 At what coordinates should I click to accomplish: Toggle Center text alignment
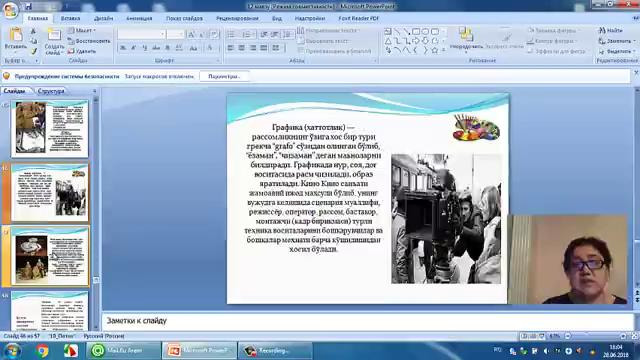pyautogui.click(x=242, y=48)
